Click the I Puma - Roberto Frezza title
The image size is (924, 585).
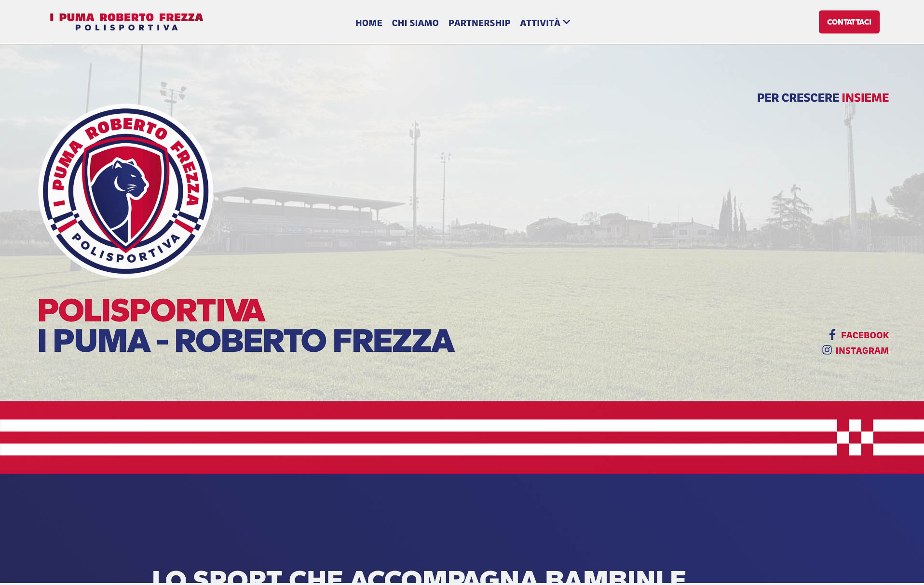tap(246, 341)
